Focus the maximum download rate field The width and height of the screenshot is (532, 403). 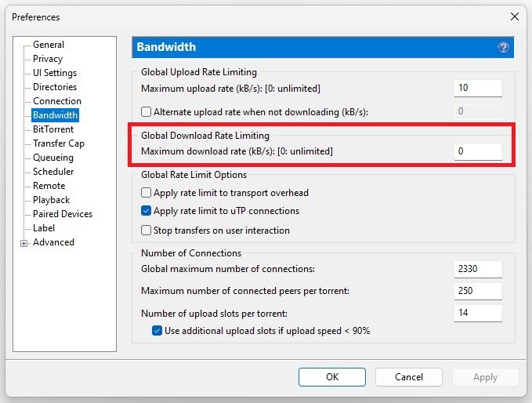[478, 151]
